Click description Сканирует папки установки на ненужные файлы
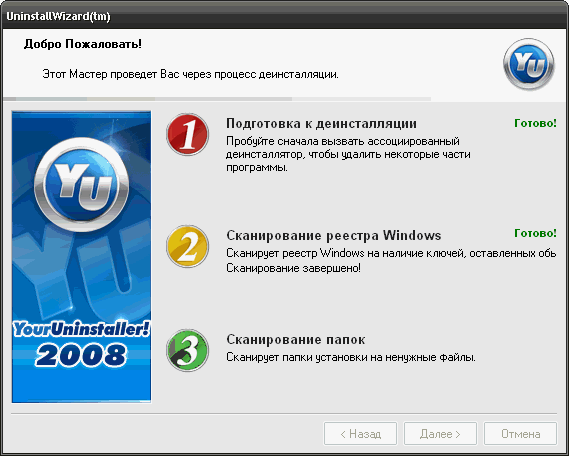 click(x=351, y=357)
